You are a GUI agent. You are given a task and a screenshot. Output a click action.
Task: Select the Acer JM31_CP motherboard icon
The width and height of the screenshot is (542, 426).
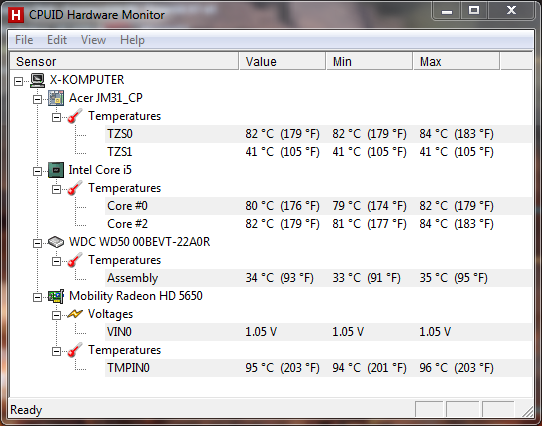click(x=56, y=98)
